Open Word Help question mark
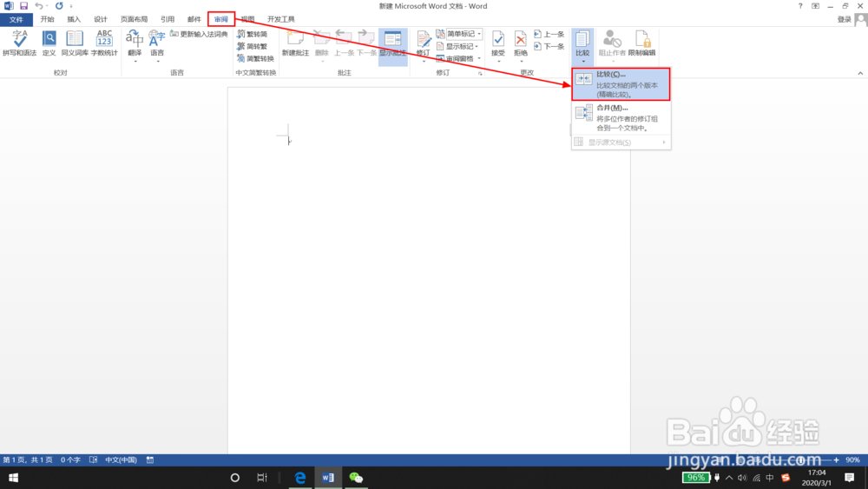Screen dimensions: 868x489 [800, 6]
